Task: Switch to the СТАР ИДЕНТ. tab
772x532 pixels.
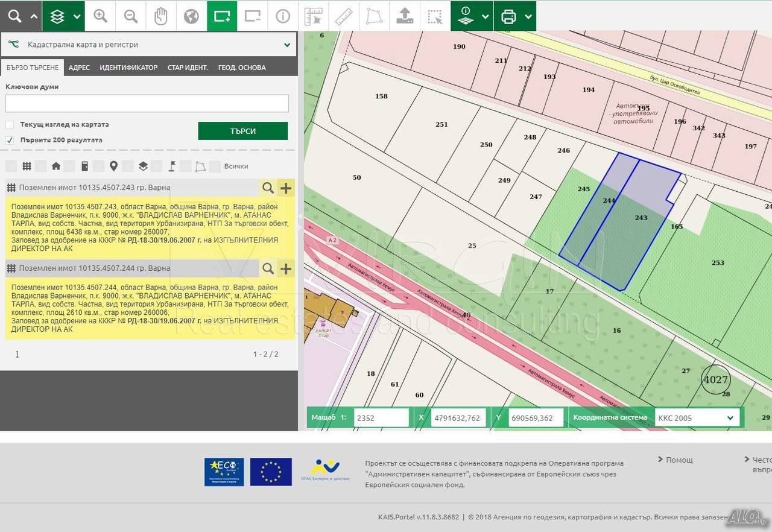Action: click(188, 68)
